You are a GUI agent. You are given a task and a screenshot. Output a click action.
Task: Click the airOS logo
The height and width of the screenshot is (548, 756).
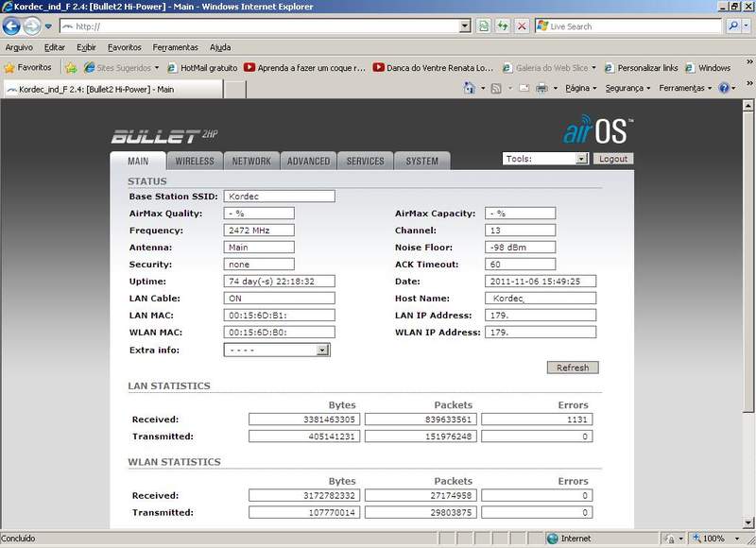598,129
